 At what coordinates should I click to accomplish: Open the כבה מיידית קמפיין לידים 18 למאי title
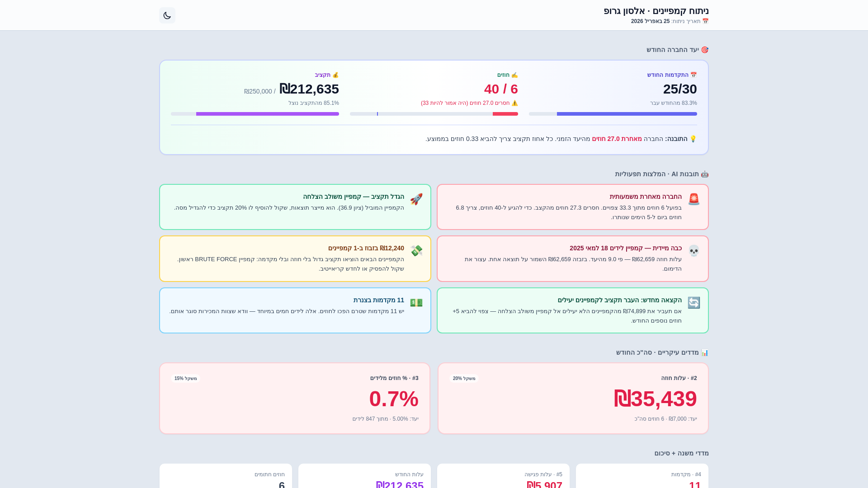tap(626, 248)
